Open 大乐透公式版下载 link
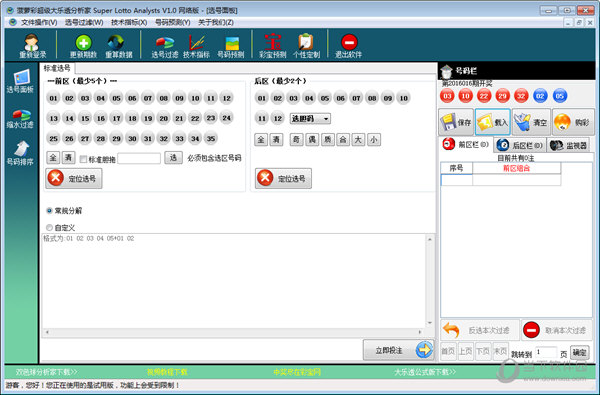This screenshot has height=395, width=600. click(x=425, y=372)
